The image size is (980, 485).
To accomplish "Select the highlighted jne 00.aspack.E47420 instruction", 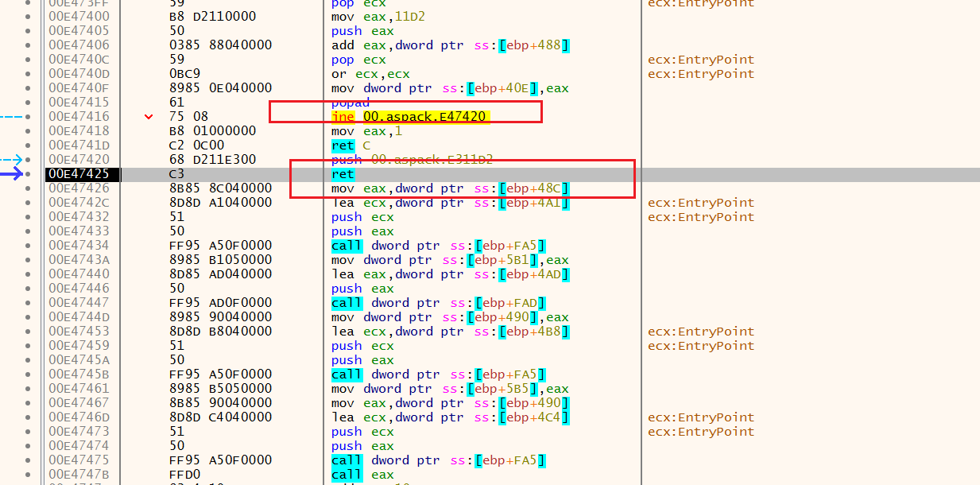I will [409, 117].
